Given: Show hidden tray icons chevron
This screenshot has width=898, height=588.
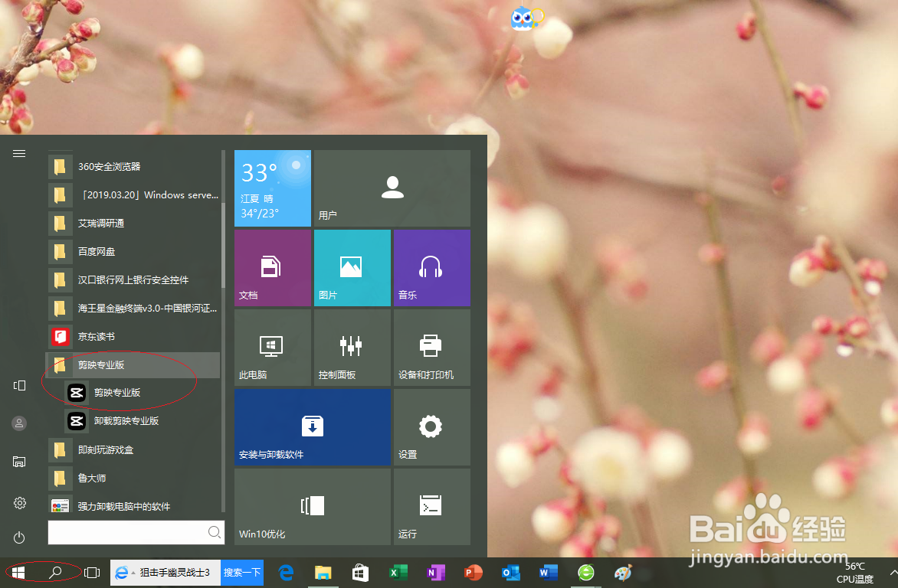Looking at the screenshot, I should [x=893, y=573].
